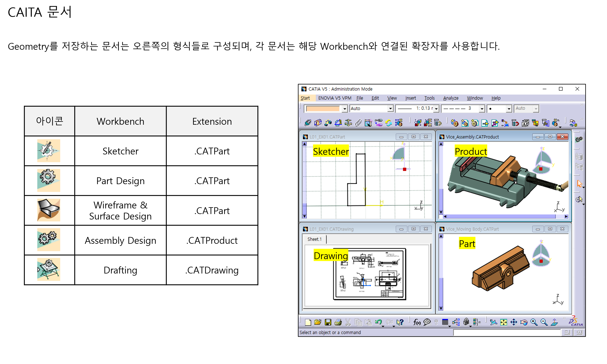Open the Start menu

pos(305,98)
